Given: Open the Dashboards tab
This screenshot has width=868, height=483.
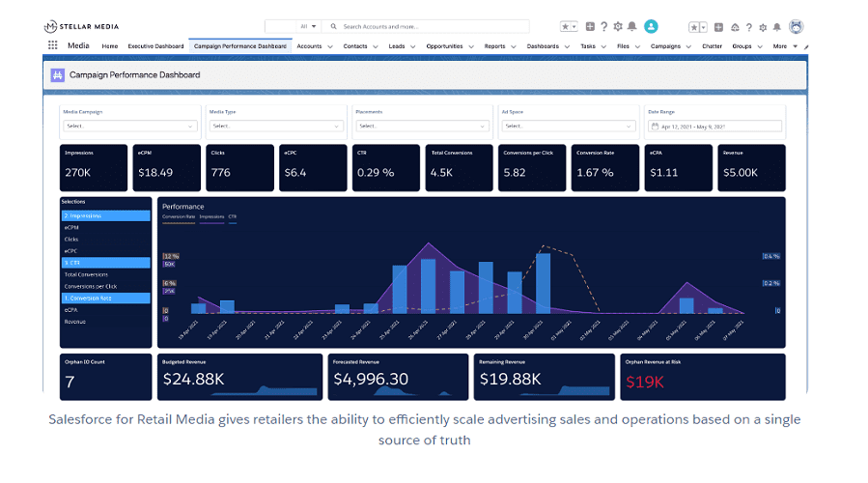Looking at the screenshot, I should pos(543,46).
